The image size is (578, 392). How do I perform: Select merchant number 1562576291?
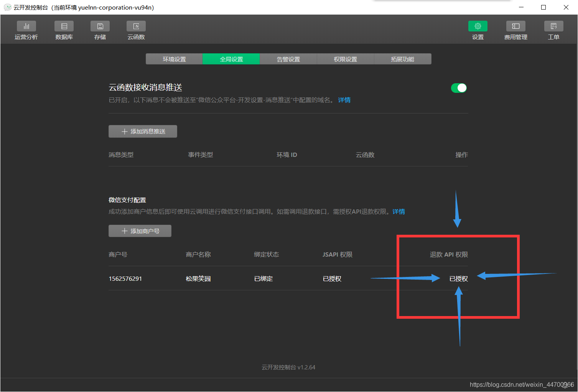[x=125, y=279]
